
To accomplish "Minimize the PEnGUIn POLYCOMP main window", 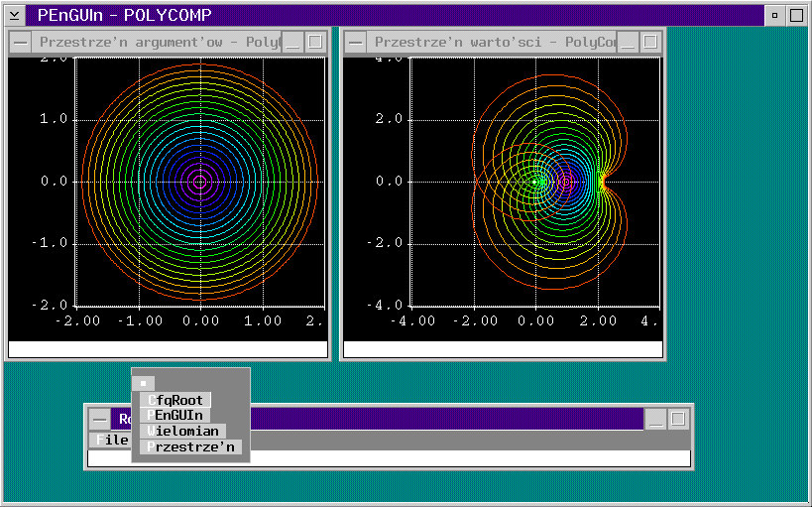I will [774, 15].
